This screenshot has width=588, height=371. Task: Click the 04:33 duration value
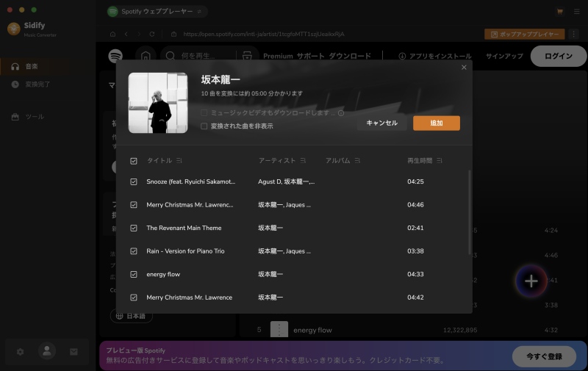(415, 274)
